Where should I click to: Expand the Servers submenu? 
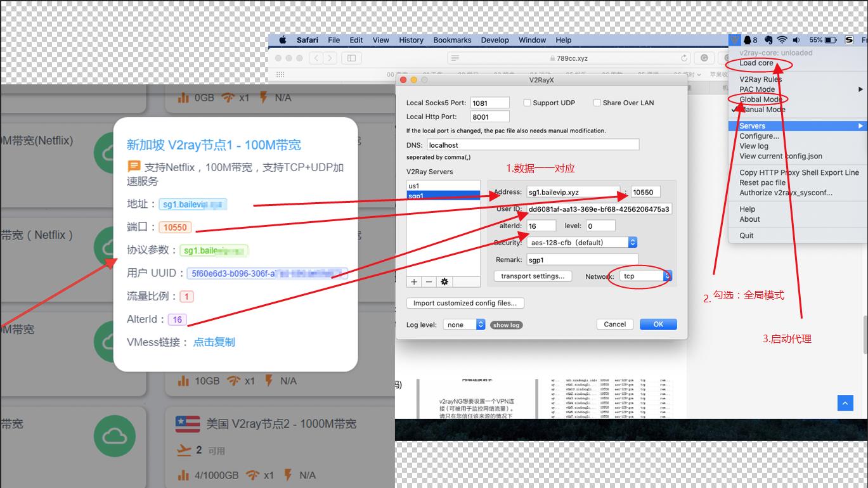click(x=797, y=126)
